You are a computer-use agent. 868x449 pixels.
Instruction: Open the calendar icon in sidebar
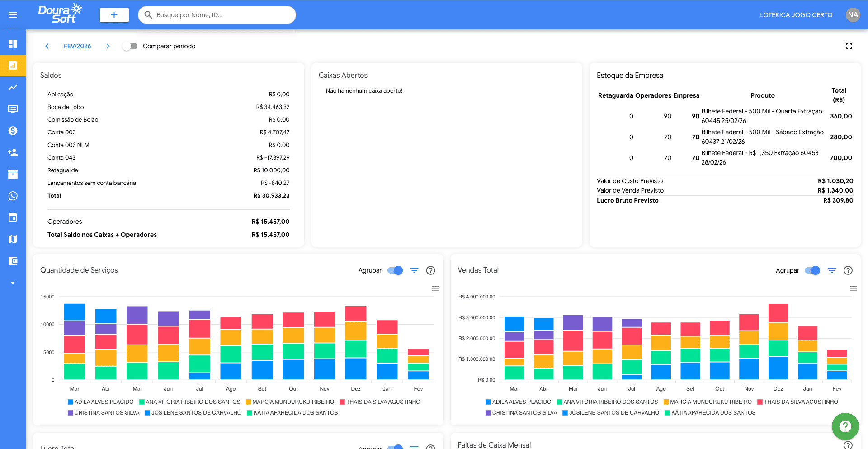coord(13,217)
